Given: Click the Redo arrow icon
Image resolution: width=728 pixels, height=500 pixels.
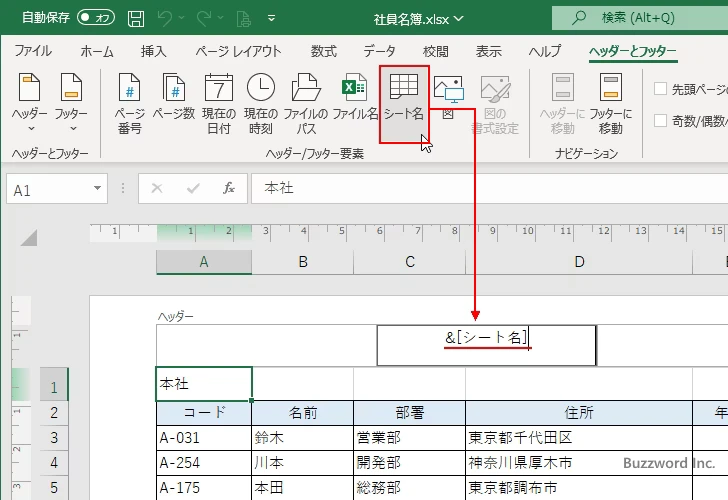Looking at the screenshot, I should click(x=204, y=19).
